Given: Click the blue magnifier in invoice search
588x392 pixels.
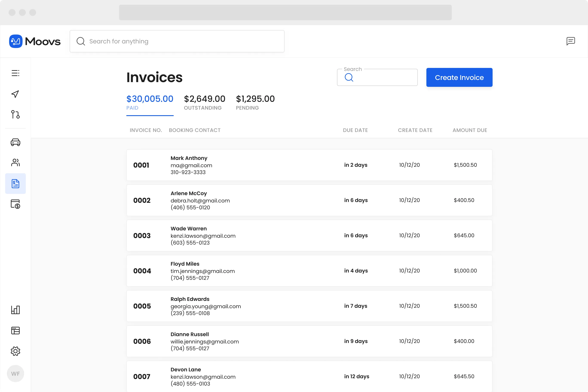Looking at the screenshot, I should click(349, 78).
